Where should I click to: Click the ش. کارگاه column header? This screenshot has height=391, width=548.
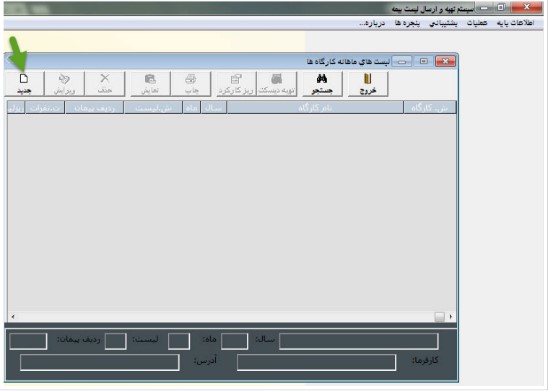point(430,108)
